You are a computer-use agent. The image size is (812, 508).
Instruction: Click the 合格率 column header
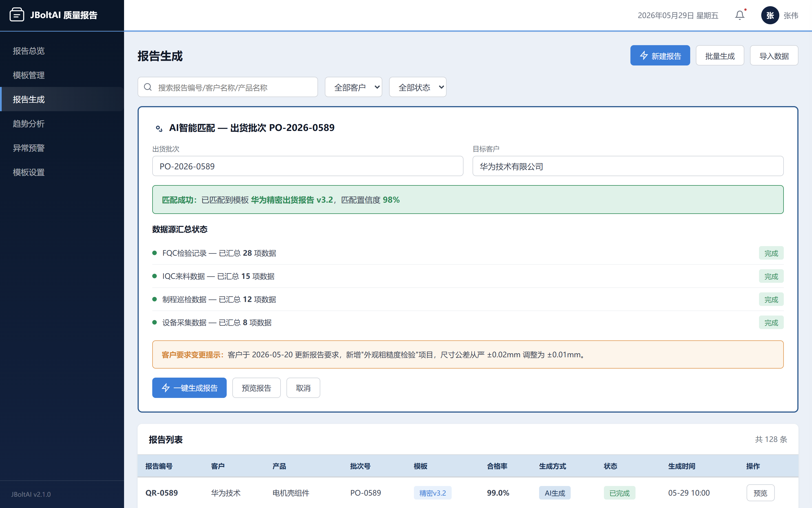(497, 466)
